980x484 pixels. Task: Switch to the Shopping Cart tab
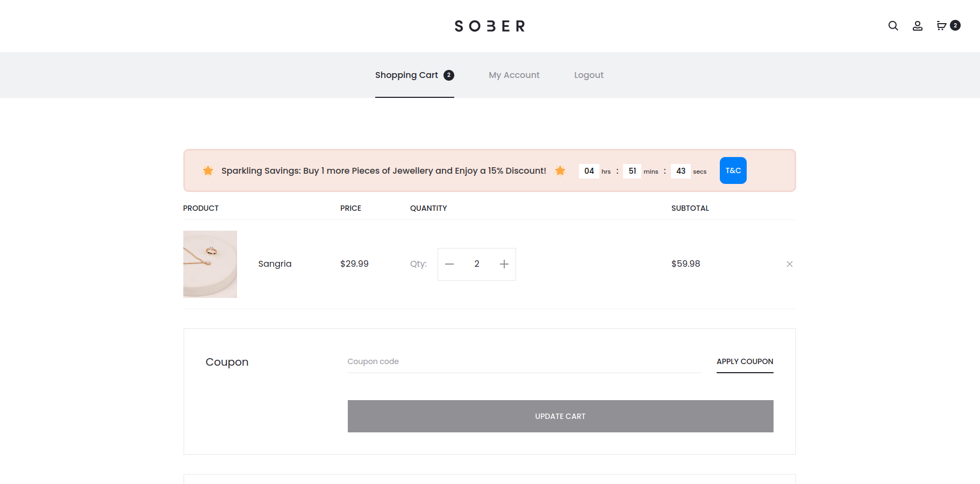pyautogui.click(x=407, y=75)
